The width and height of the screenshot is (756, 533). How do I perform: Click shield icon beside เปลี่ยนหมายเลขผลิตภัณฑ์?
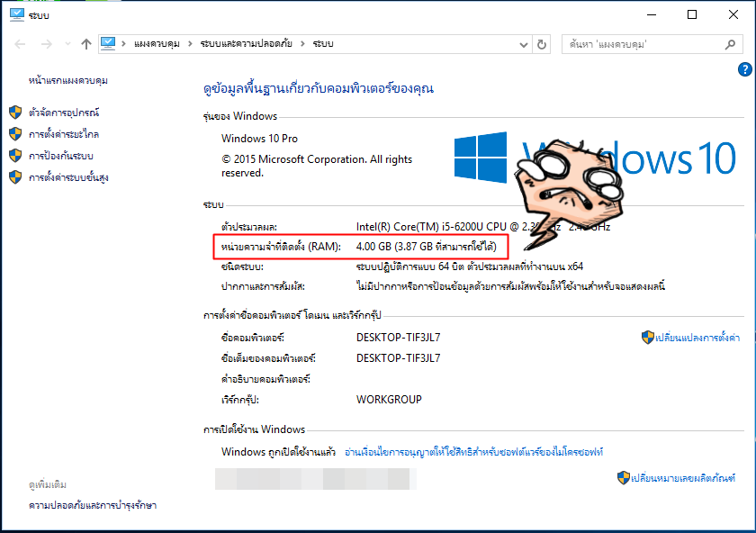coord(624,477)
